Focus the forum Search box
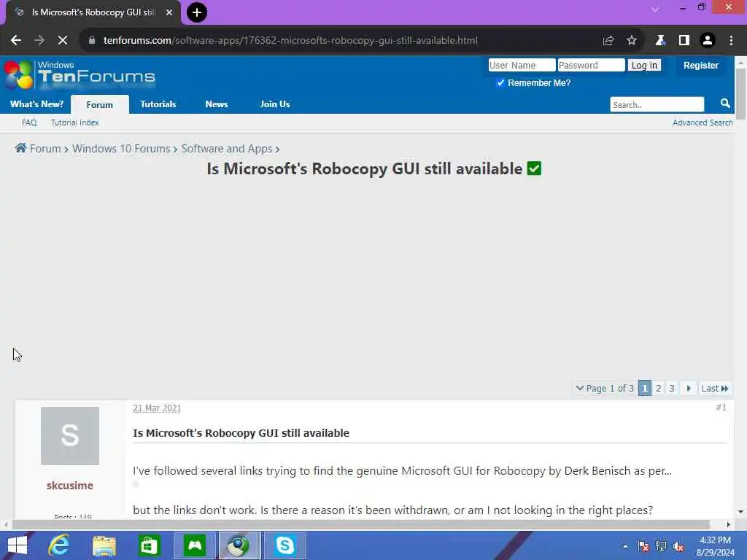 pyautogui.click(x=657, y=104)
